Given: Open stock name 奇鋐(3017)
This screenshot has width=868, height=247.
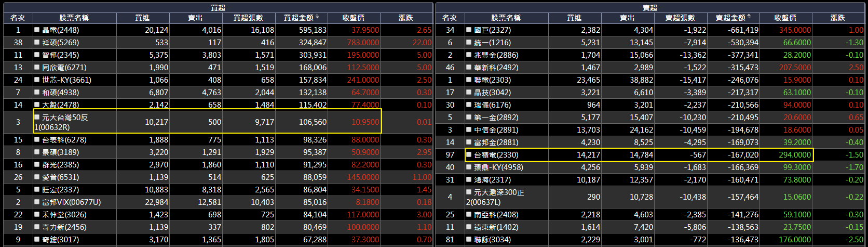Looking at the screenshot, I should 60,240.
